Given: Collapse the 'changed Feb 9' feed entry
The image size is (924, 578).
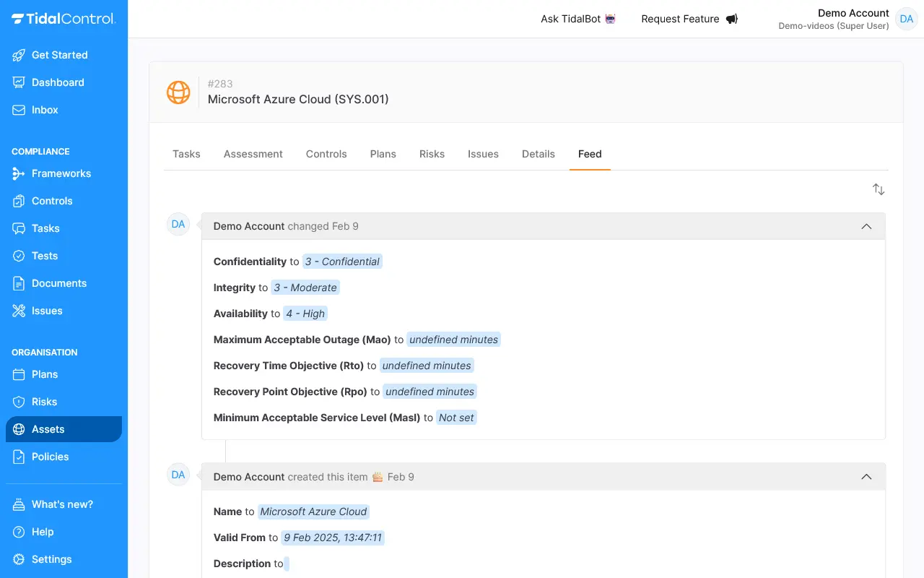Looking at the screenshot, I should pyautogui.click(x=866, y=226).
